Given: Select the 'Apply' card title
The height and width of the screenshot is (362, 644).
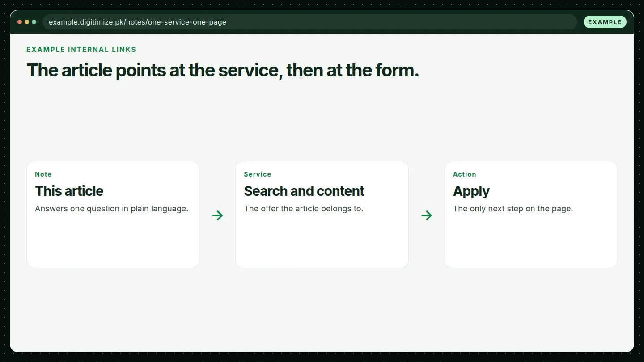Looking at the screenshot, I should point(471,191).
